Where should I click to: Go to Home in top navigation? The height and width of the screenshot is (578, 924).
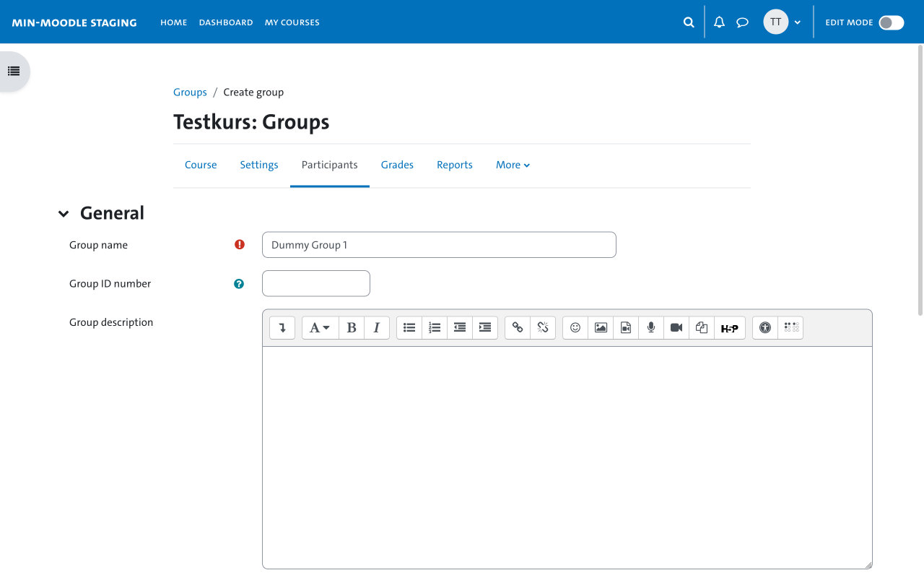coord(173,22)
